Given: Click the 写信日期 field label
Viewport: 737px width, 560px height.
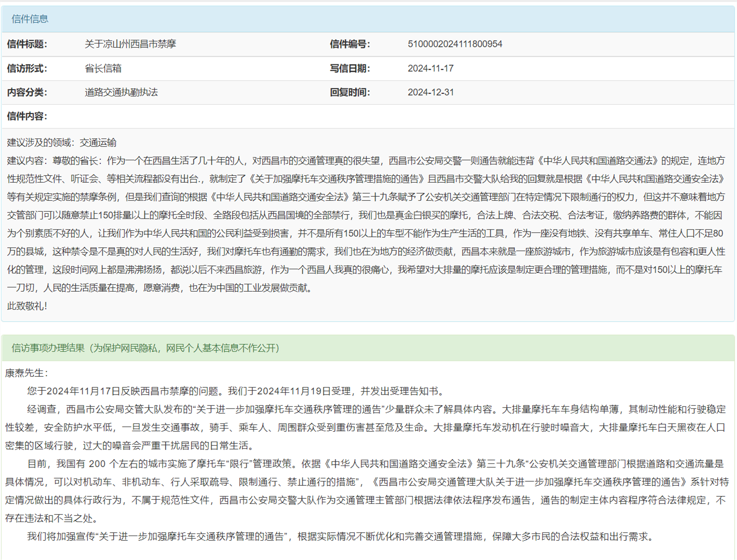Looking at the screenshot, I should point(350,69).
